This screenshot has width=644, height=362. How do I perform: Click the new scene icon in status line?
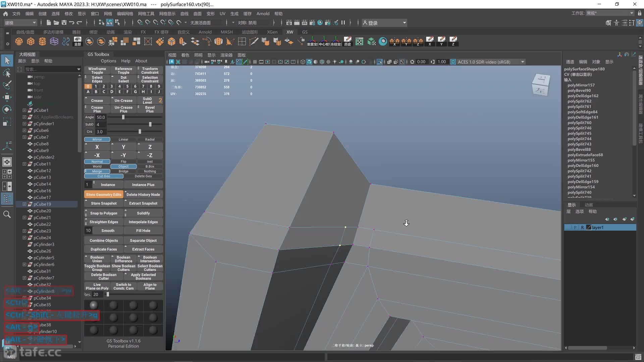(49, 22)
